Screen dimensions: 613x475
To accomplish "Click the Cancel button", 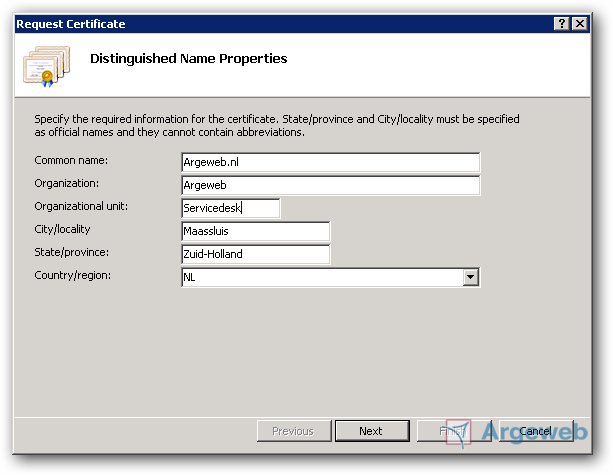I will [x=536, y=431].
